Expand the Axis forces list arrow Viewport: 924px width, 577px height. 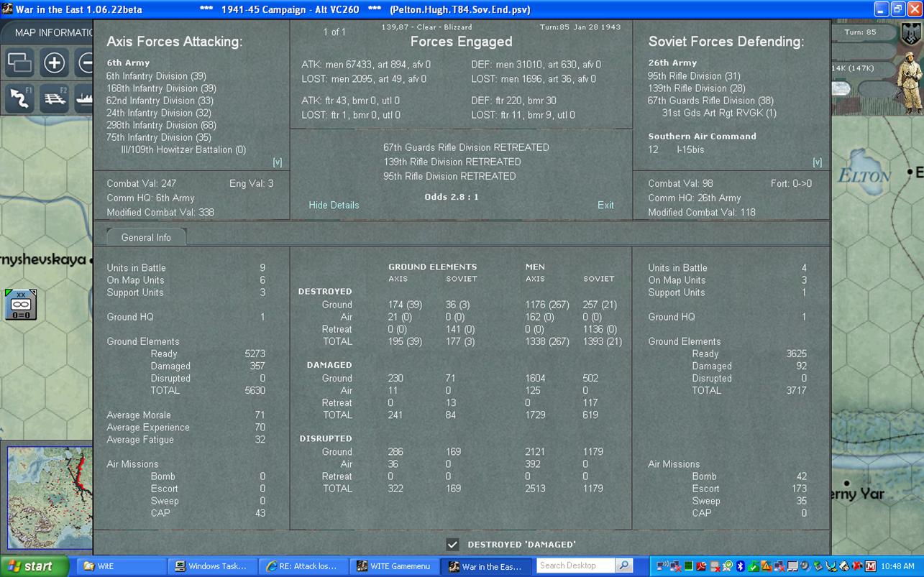coord(278,162)
